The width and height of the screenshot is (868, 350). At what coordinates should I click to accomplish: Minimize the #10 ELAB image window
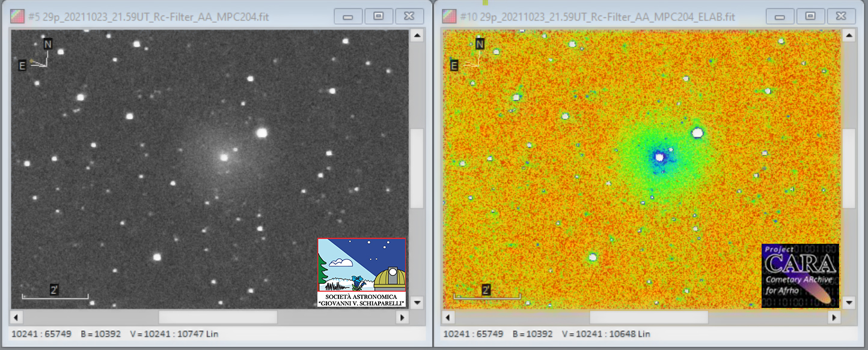click(779, 16)
